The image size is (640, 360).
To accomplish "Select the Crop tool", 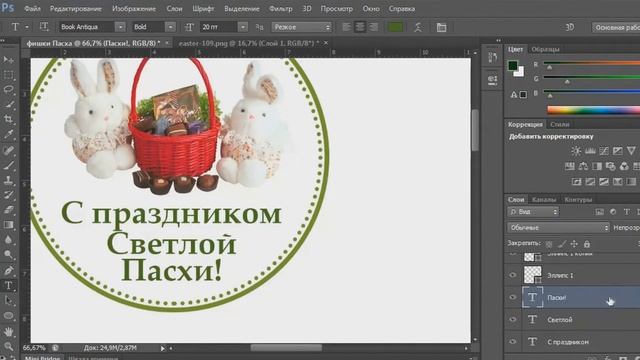I will tap(8, 119).
